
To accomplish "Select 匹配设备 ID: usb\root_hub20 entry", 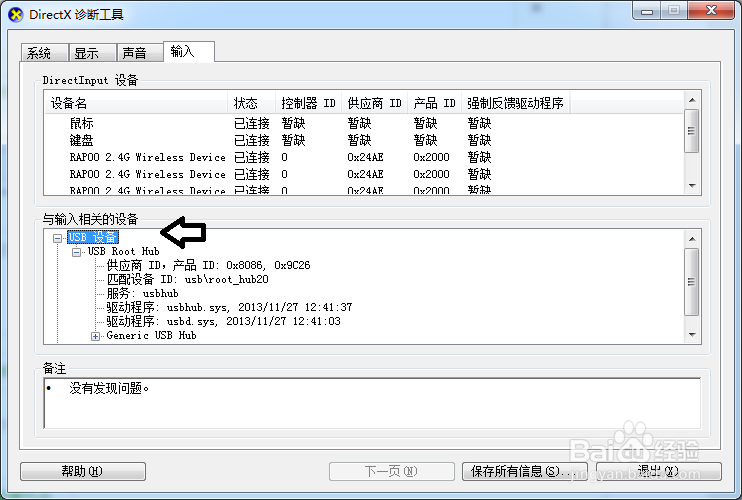I will coord(187,279).
